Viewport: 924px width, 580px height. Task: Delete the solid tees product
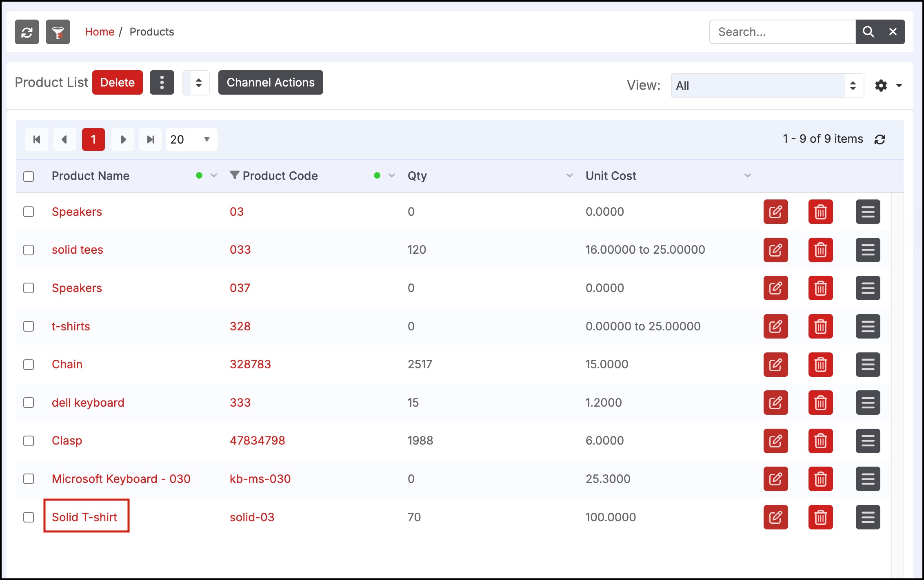tap(821, 250)
